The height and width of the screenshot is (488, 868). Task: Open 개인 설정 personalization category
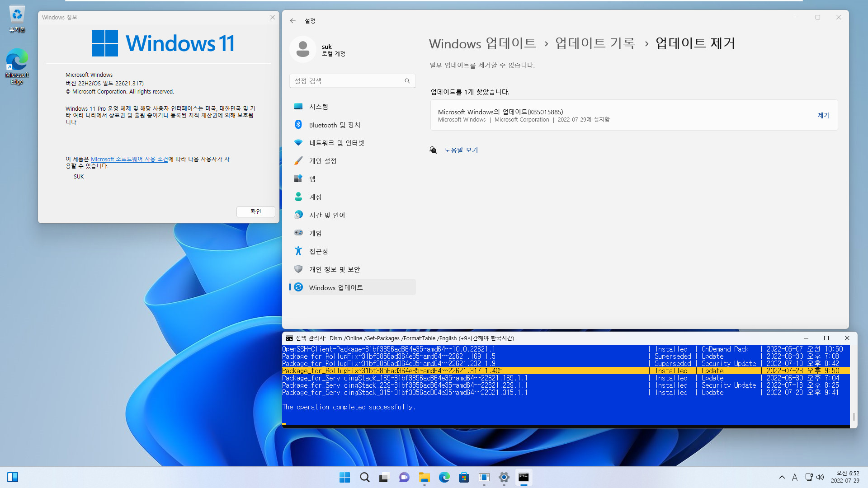[352, 161]
